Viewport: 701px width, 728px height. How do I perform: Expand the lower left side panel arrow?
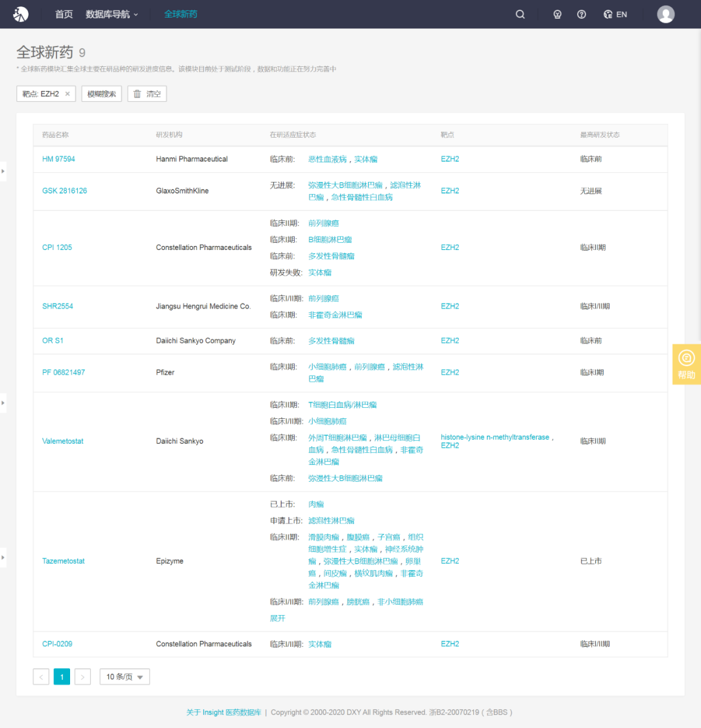pos(3,558)
